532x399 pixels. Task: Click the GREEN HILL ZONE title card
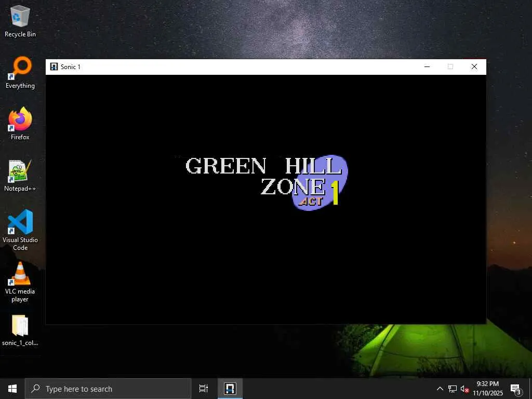[267, 182]
